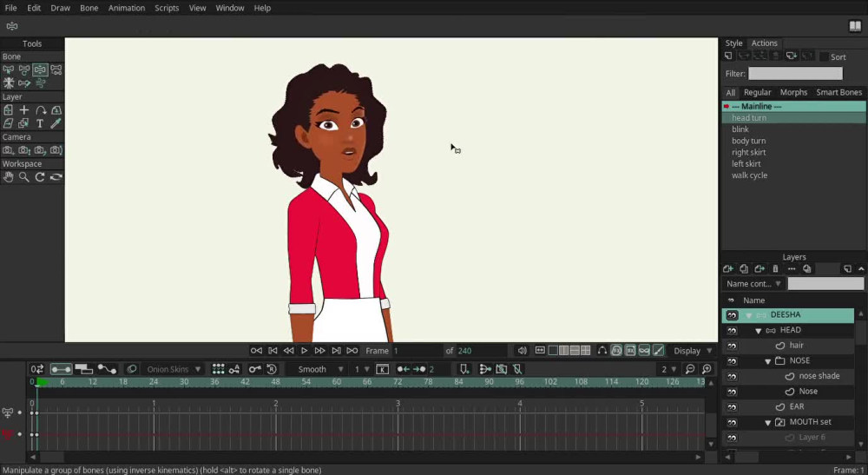Select the Rotate Layer curved-arrow tool
Image resolution: width=868 pixels, height=475 pixels.
point(41,110)
